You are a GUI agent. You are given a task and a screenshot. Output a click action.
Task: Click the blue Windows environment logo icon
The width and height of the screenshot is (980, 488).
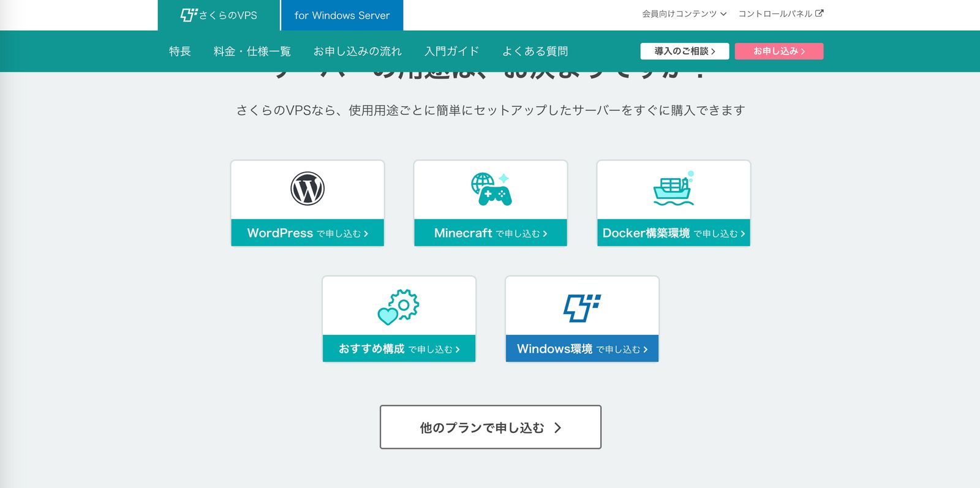click(x=581, y=307)
